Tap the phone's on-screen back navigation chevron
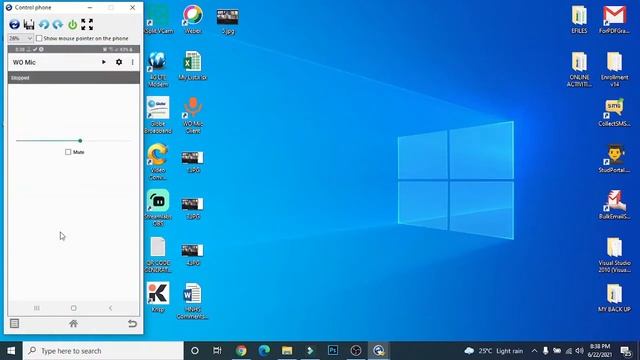Image resolution: width=640 pixels, height=360 pixels. [x=110, y=308]
